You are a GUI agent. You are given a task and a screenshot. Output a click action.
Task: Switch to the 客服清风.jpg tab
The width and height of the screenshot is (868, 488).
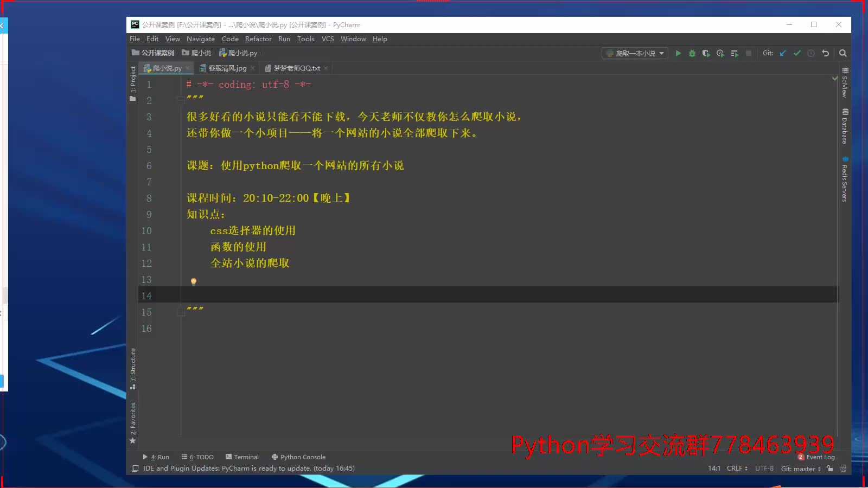click(x=227, y=68)
